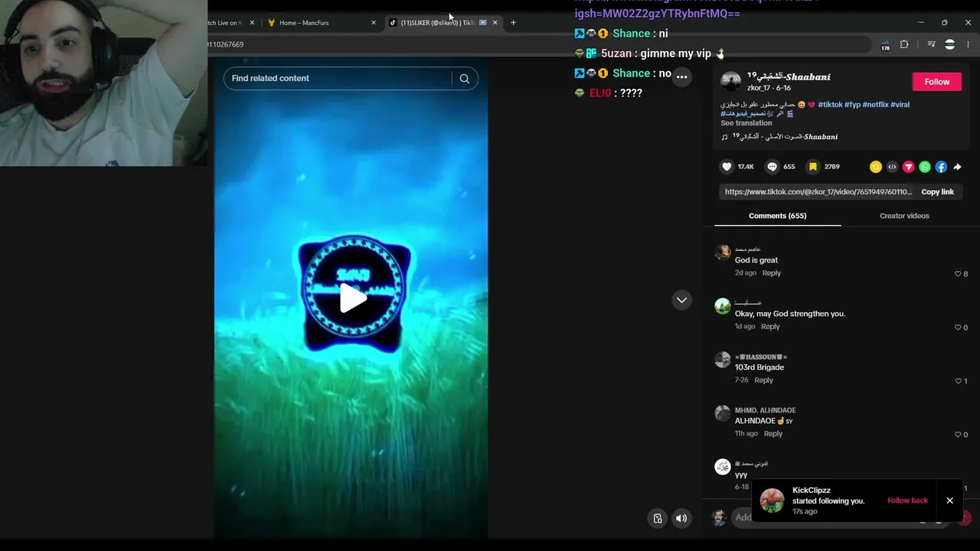
Task: Open the three-dot more options menu
Action: 681,77
